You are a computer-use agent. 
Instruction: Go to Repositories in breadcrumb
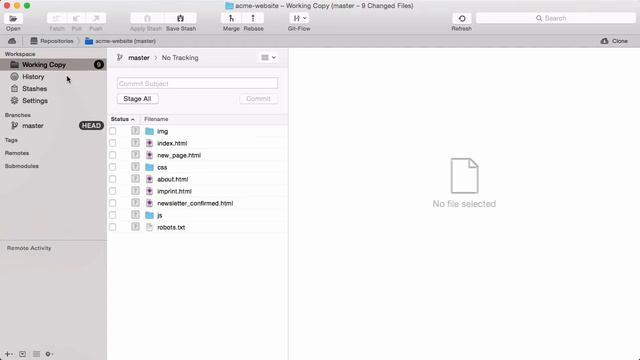(52, 41)
